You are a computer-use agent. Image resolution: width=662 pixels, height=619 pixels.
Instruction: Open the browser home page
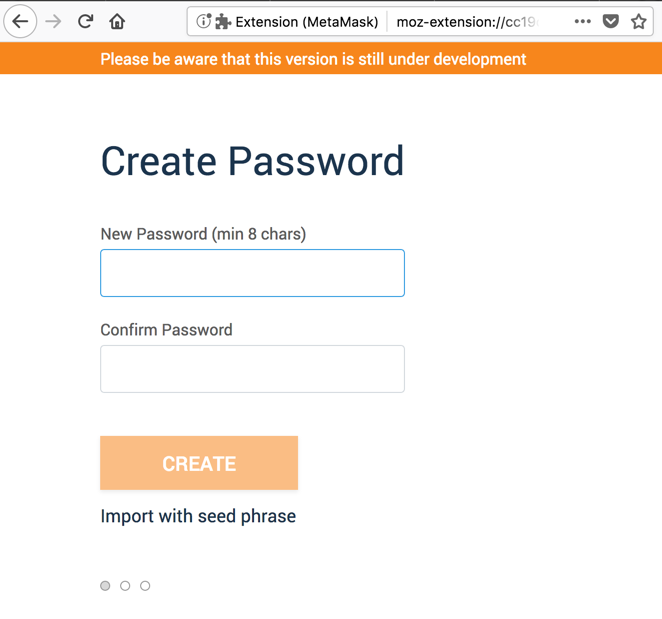[x=117, y=21]
